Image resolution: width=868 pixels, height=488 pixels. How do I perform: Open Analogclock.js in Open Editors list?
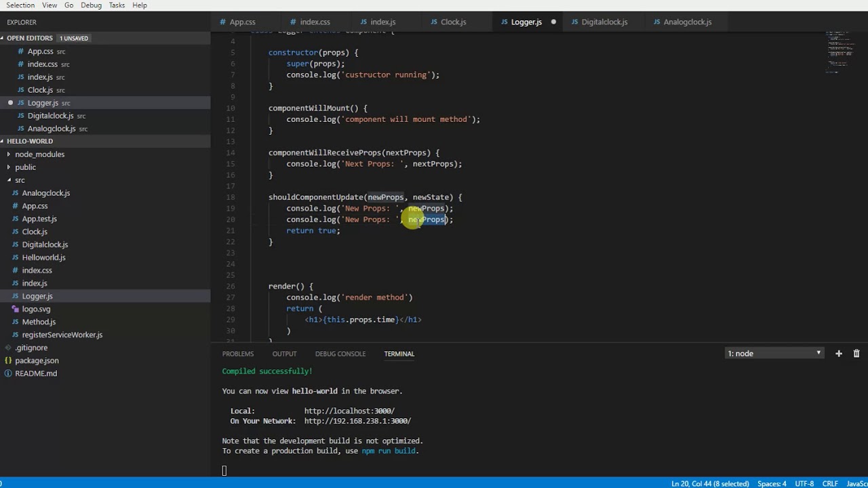click(x=52, y=128)
